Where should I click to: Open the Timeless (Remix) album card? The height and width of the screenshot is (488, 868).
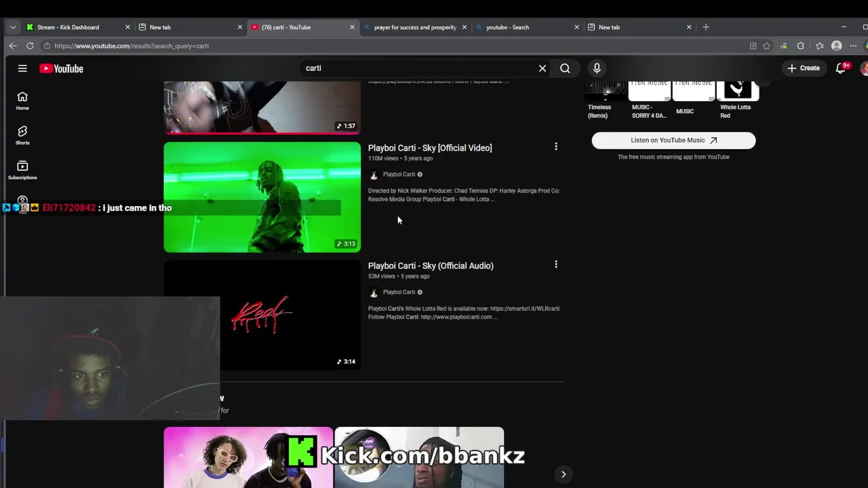tap(606, 100)
